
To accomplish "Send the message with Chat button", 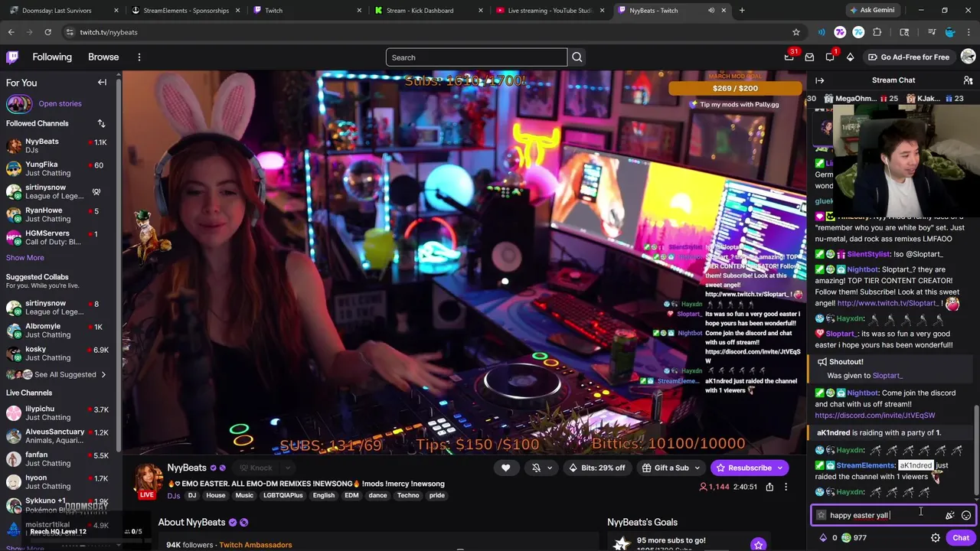I will [x=961, y=538].
